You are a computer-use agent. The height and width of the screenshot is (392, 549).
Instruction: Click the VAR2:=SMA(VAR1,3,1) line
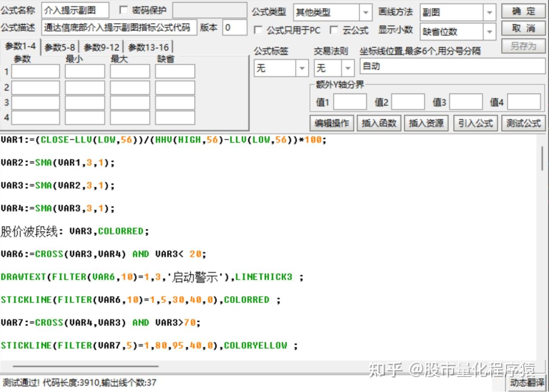pos(58,163)
